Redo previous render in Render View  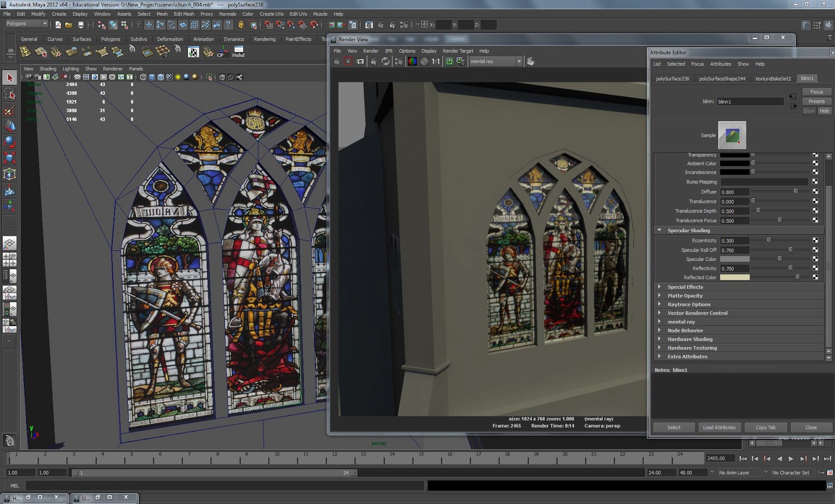(x=337, y=61)
